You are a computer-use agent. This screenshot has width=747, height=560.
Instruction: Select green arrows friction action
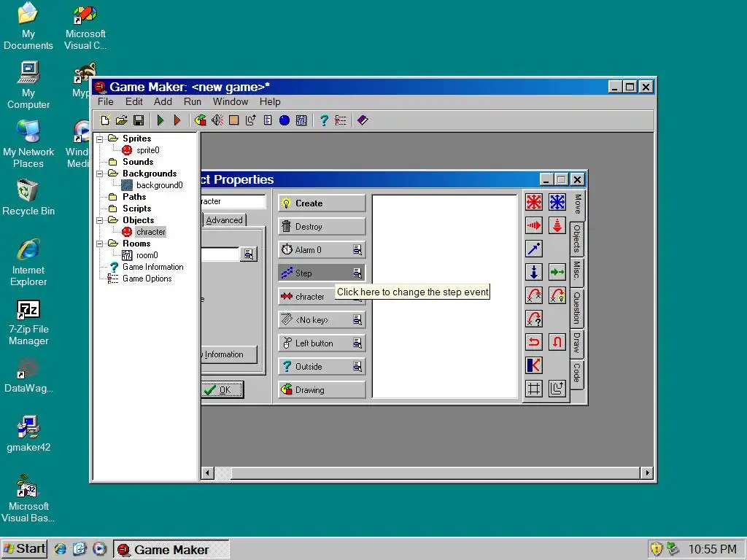point(557,273)
